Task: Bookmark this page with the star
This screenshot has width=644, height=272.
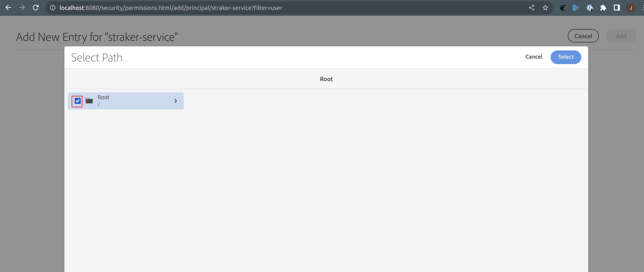Action: (x=545, y=7)
